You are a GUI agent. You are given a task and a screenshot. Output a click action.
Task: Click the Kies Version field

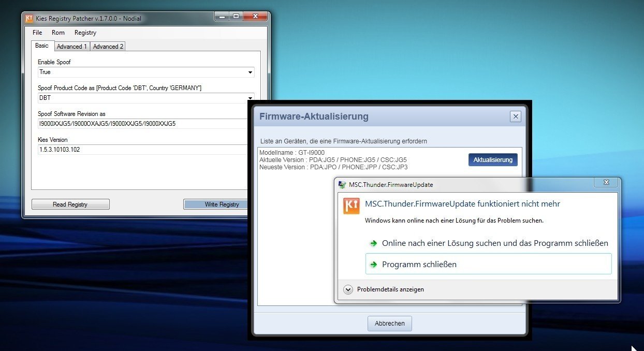coord(143,150)
